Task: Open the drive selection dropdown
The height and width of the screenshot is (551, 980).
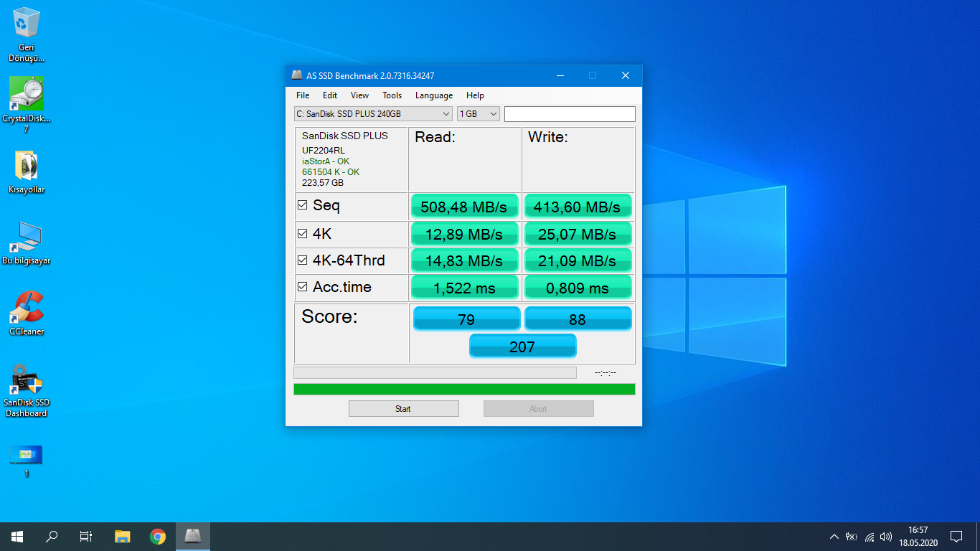Action: click(373, 114)
